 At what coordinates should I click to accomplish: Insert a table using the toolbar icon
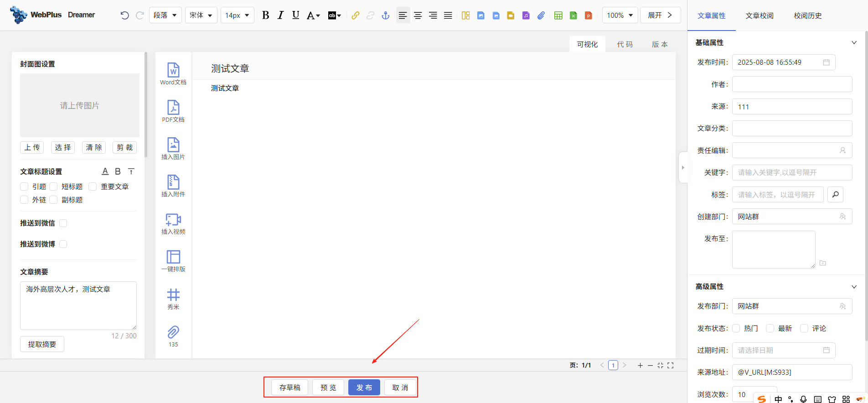pyautogui.click(x=558, y=15)
